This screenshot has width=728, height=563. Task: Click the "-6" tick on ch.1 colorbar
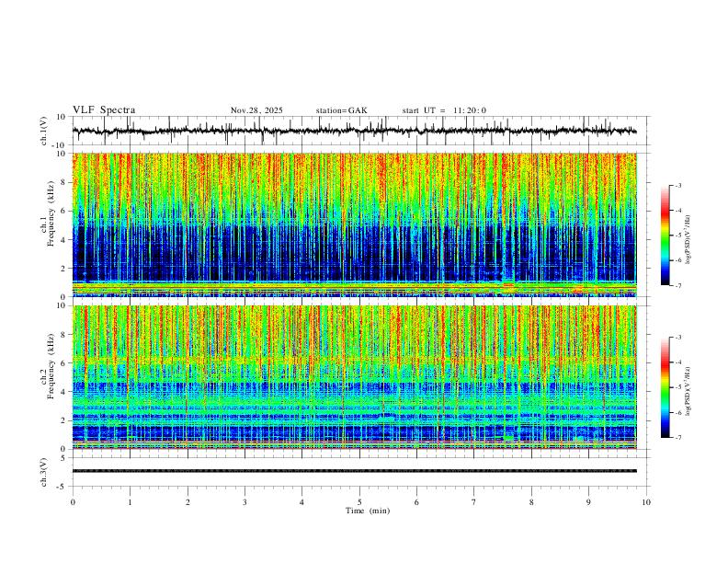(x=677, y=260)
